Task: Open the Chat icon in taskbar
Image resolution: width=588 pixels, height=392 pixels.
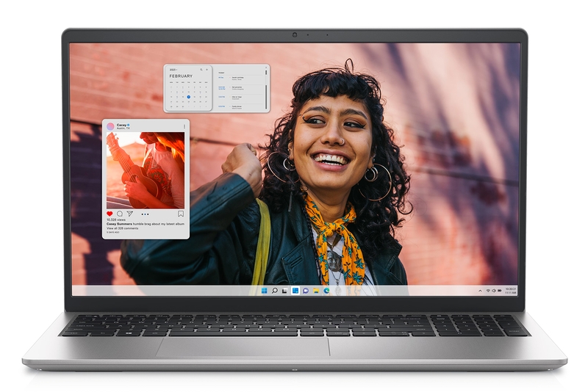Action: coord(305,291)
